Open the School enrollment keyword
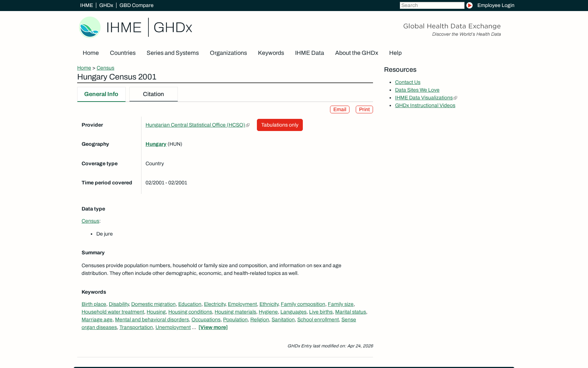 pyautogui.click(x=318, y=320)
